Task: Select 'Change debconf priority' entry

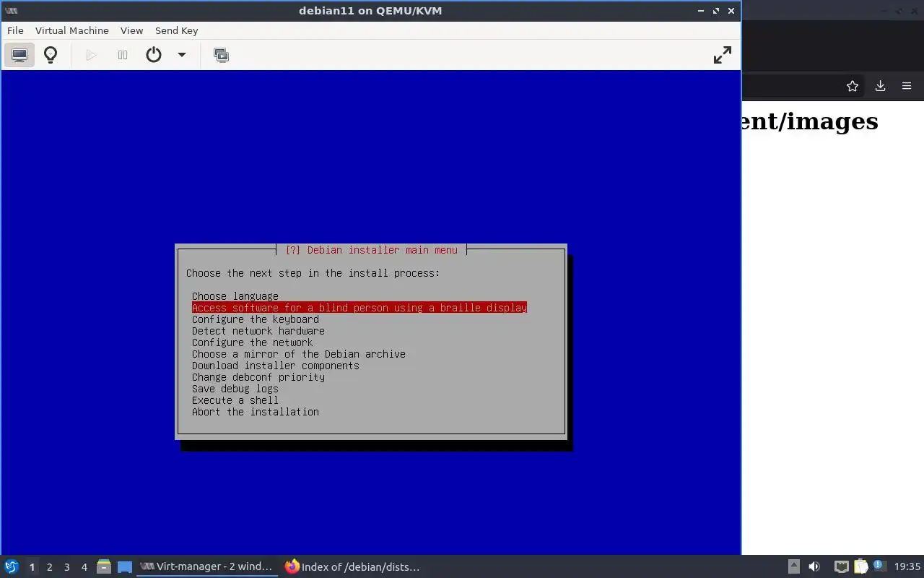Action: 258,377
